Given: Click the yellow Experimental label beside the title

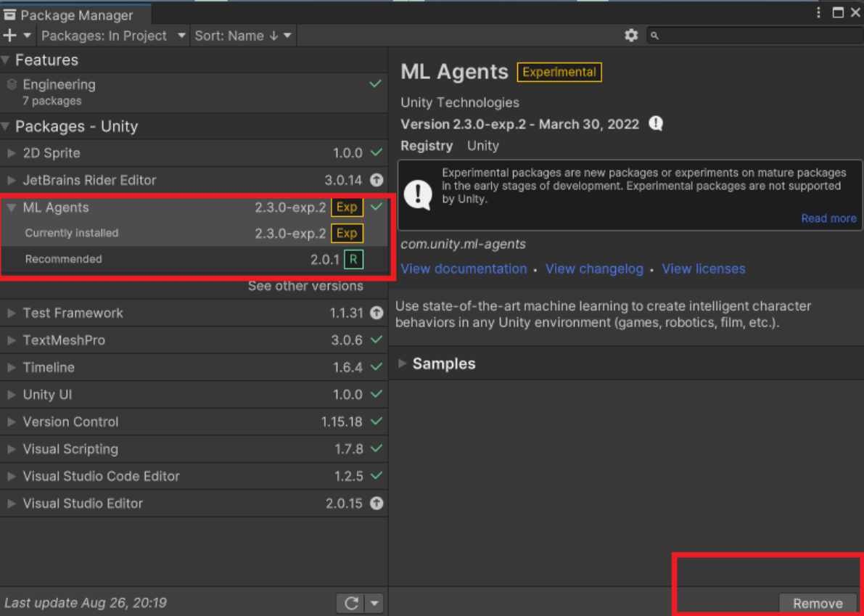Looking at the screenshot, I should (x=559, y=72).
